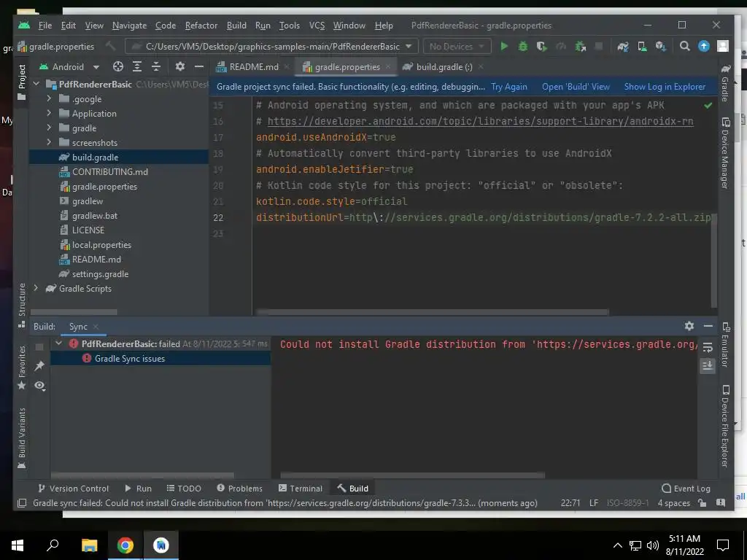Open the AVD Device Manager toolbar icon
This screenshot has width=747, height=560.
[642, 46]
